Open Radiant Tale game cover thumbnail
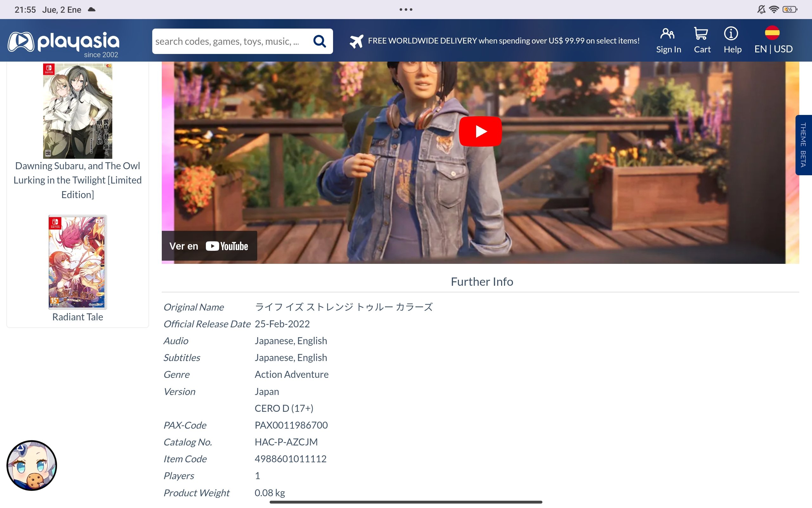 pos(77,262)
